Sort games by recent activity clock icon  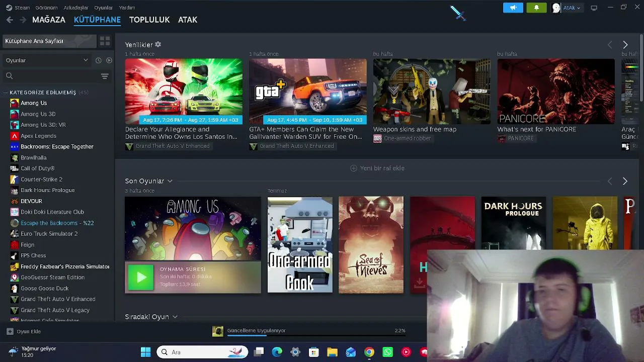(98, 60)
